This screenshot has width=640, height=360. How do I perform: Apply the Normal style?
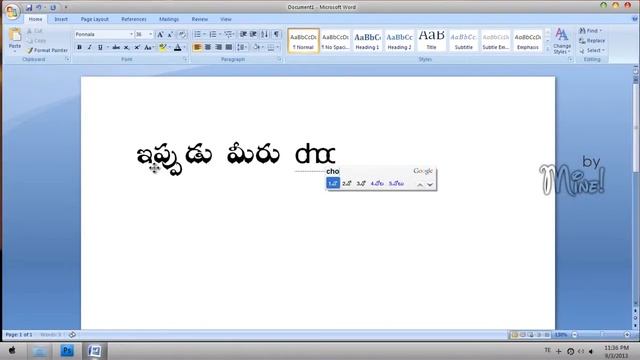pos(303,41)
